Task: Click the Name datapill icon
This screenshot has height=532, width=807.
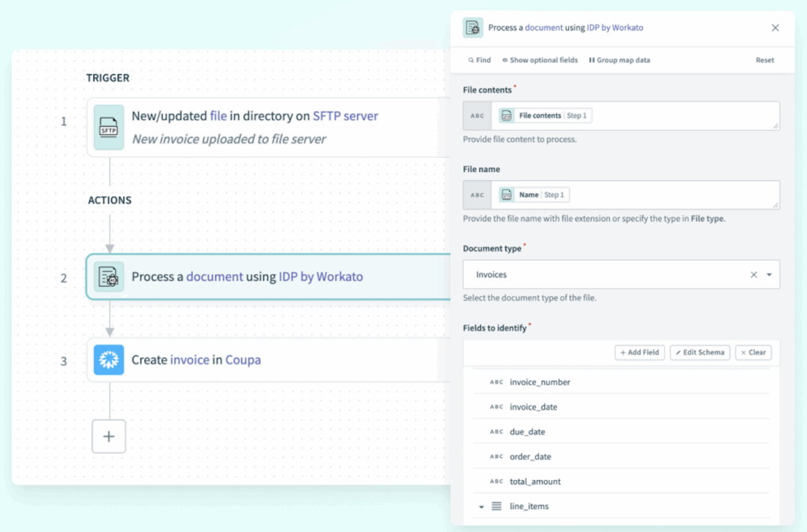Action: click(507, 195)
